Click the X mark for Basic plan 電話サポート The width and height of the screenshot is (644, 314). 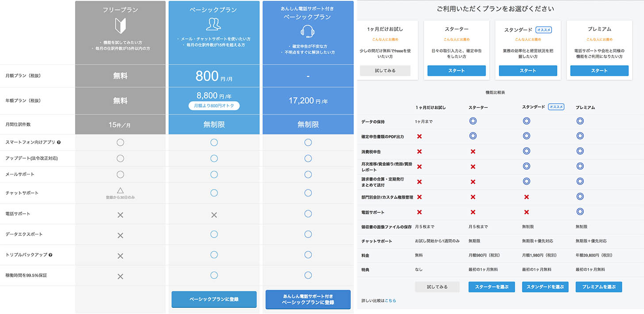[214, 215]
